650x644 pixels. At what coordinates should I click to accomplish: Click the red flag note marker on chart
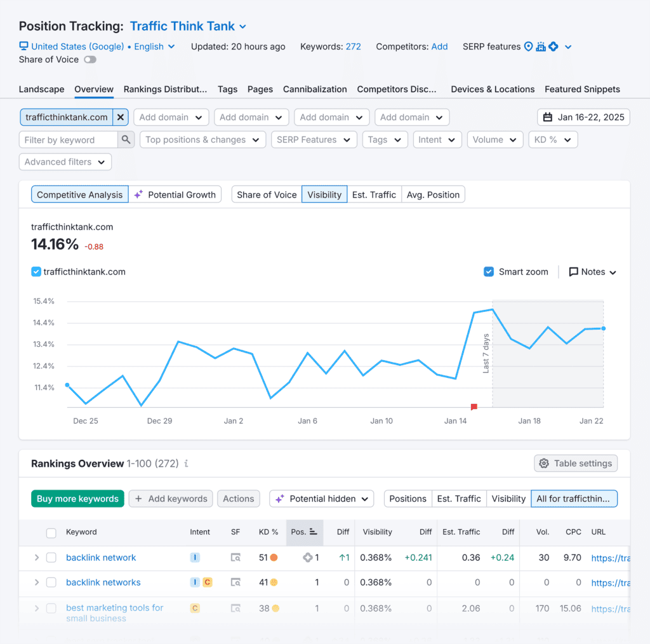[474, 406]
